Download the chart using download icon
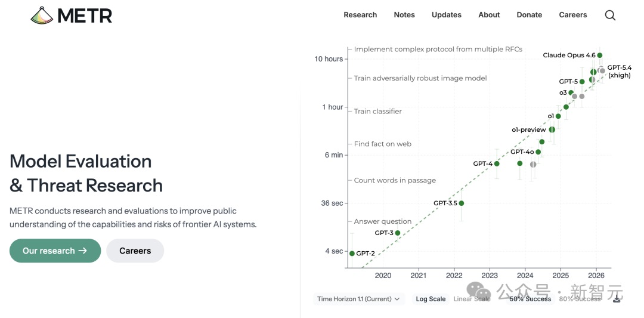The height and width of the screenshot is (318, 644). pyautogui.click(x=617, y=299)
